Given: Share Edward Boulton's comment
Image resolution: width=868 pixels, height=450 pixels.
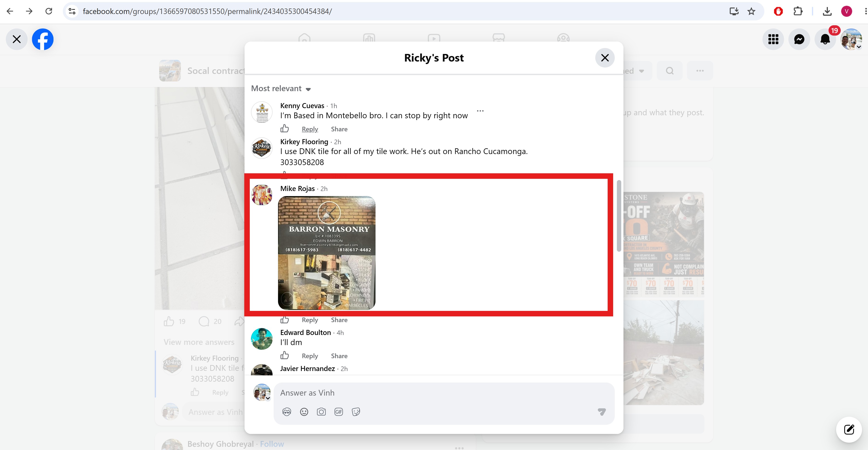Looking at the screenshot, I should tap(339, 356).
